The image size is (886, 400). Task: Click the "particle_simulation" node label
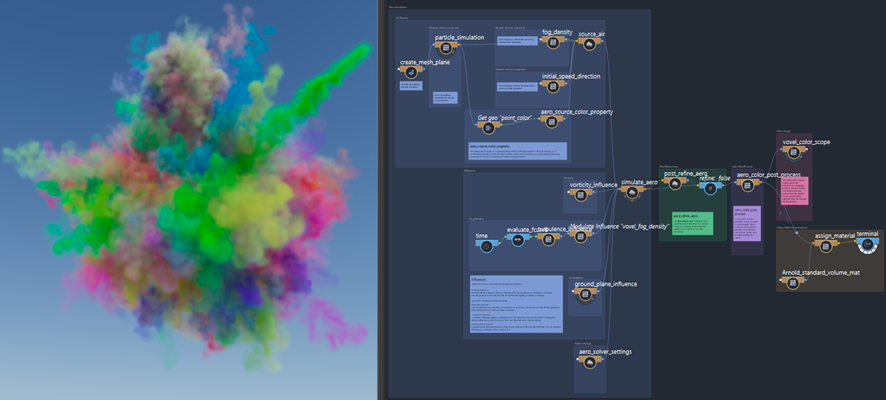coord(459,37)
